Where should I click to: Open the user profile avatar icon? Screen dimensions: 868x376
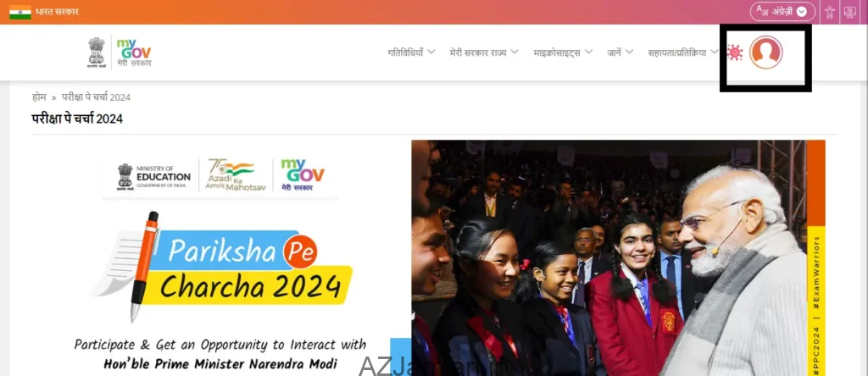(765, 53)
